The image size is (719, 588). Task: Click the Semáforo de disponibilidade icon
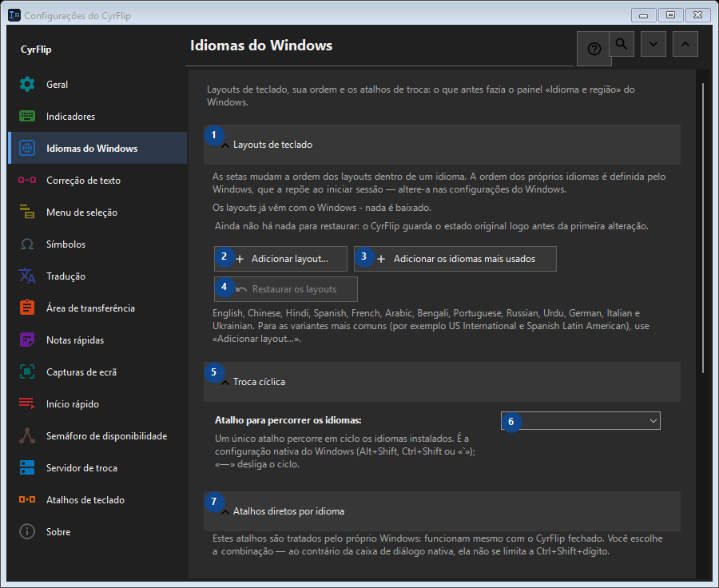pos(27,435)
